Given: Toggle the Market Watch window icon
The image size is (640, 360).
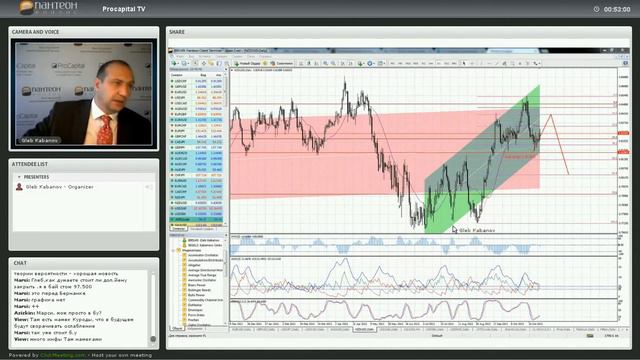Looking at the screenshot, I should 195,63.
